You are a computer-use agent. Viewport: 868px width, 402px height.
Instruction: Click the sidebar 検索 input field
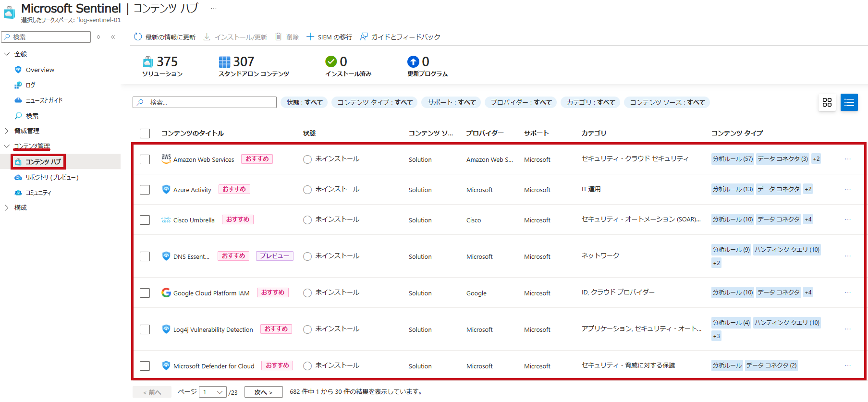pos(46,37)
